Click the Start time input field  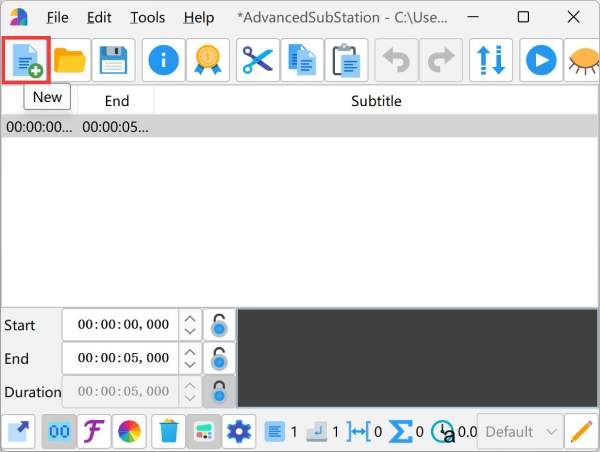[121, 325]
